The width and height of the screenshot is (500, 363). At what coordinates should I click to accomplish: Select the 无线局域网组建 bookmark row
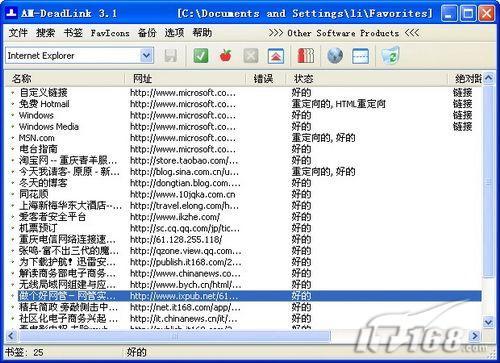pyautogui.click(x=243, y=285)
